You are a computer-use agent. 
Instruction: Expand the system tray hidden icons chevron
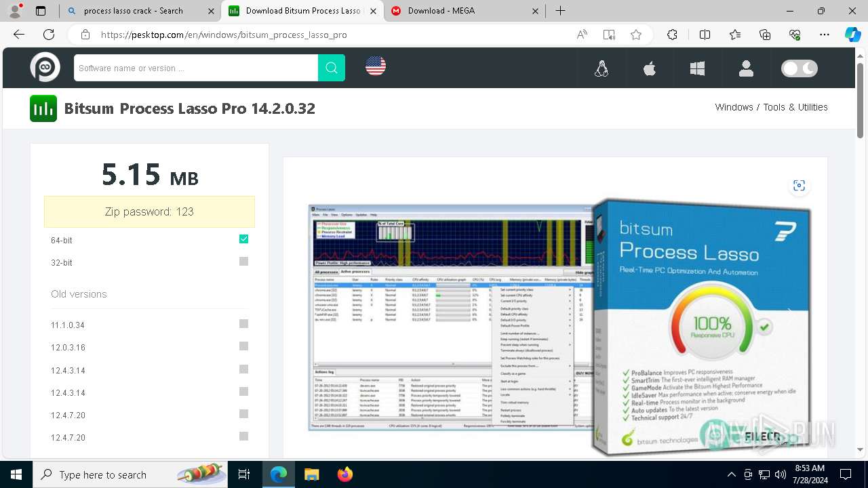tap(731, 474)
